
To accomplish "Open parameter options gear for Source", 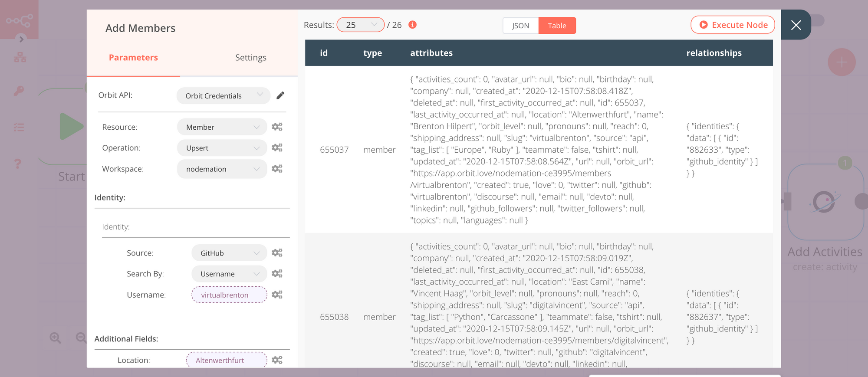I will click(x=277, y=252).
